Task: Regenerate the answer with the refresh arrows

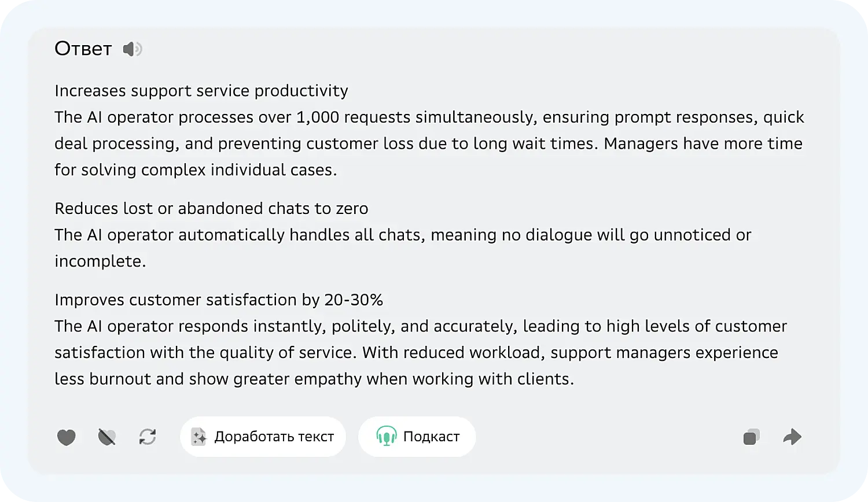Action: coord(148,437)
